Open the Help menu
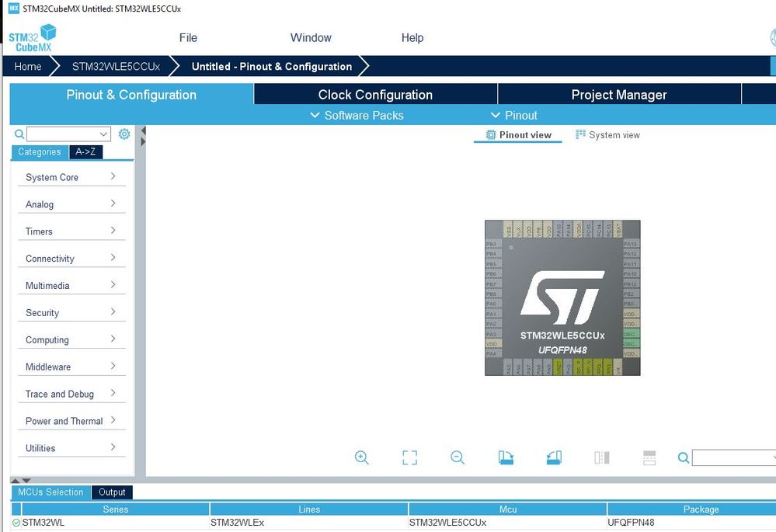 (412, 37)
